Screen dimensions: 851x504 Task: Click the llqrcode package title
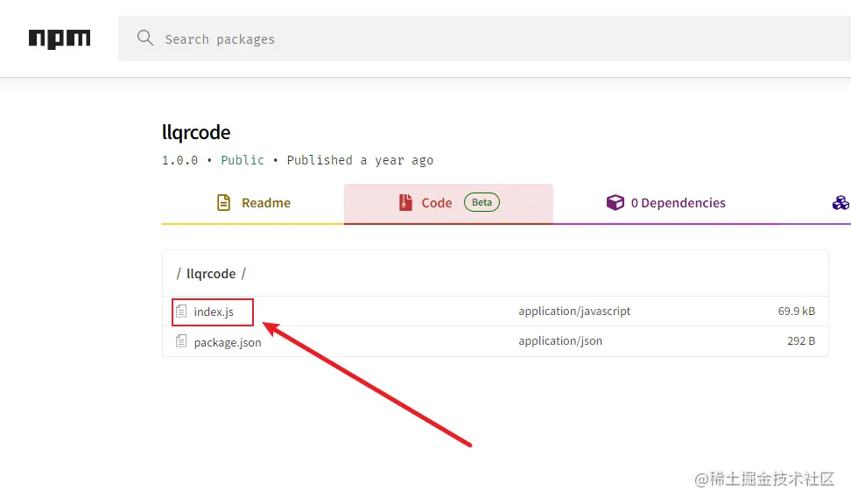[x=196, y=133]
